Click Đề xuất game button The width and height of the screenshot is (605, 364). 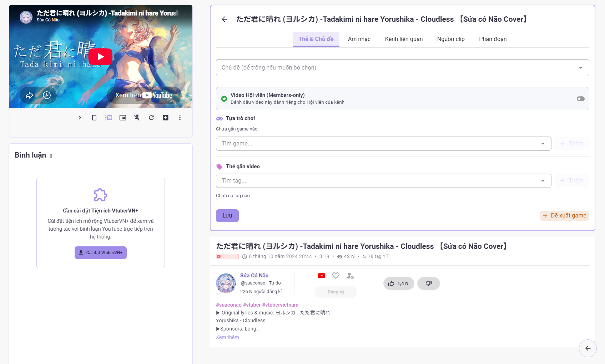(564, 216)
